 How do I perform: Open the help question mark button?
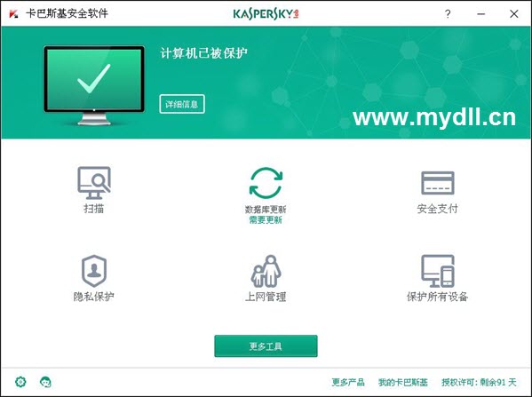448,14
